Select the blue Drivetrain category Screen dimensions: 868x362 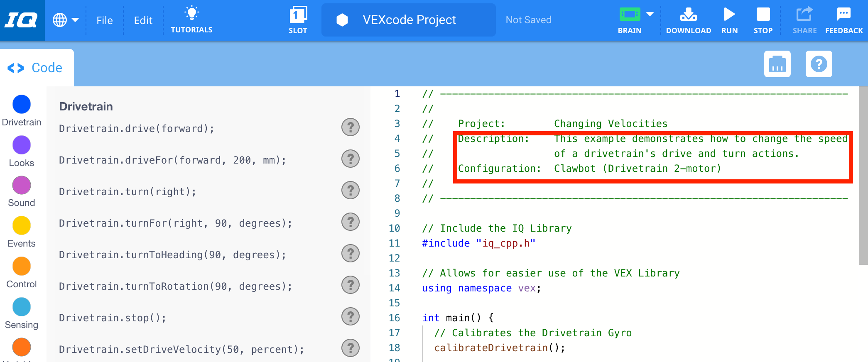(22, 105)
